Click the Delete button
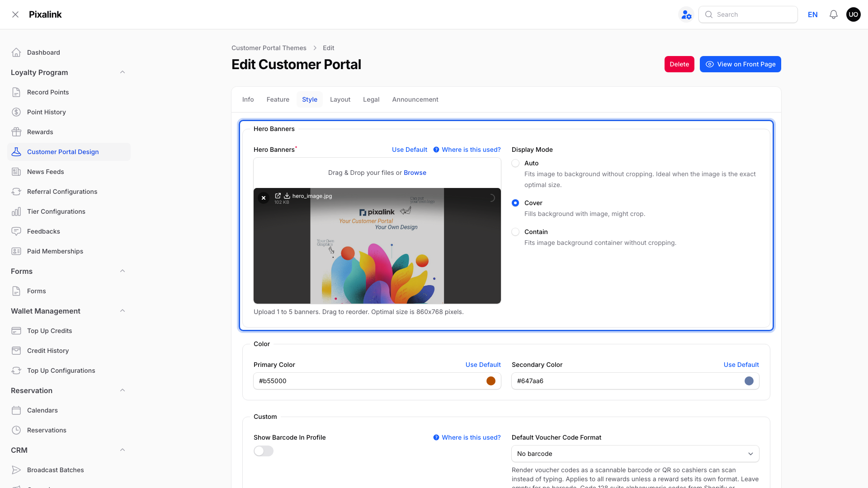Screen dimensions: 868x488 [679, 64]
